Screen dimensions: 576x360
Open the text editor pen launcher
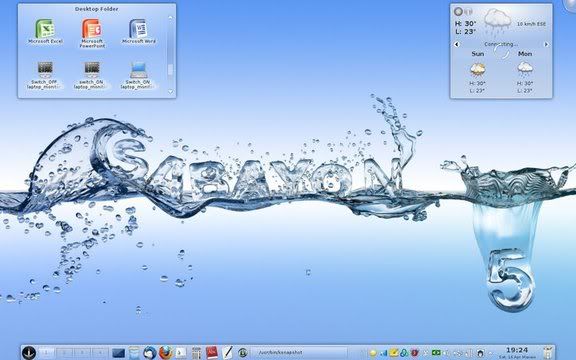pyautogui.click(x=228, y=353)
